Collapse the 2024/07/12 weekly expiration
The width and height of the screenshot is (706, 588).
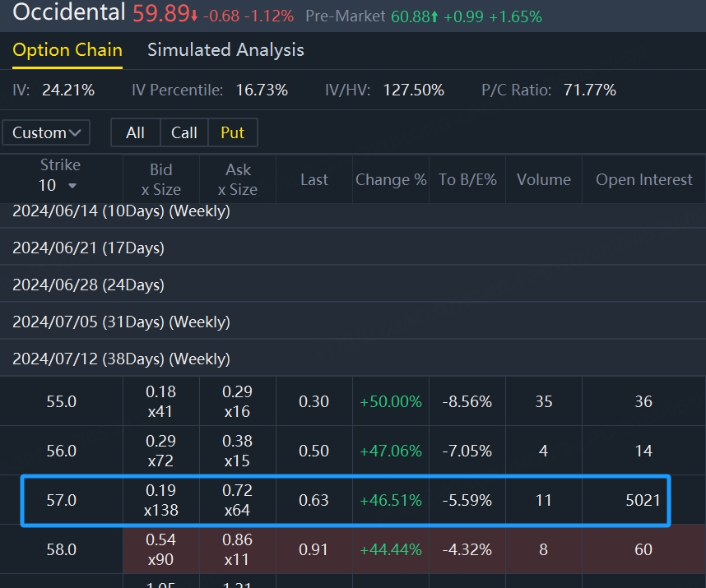121,359
